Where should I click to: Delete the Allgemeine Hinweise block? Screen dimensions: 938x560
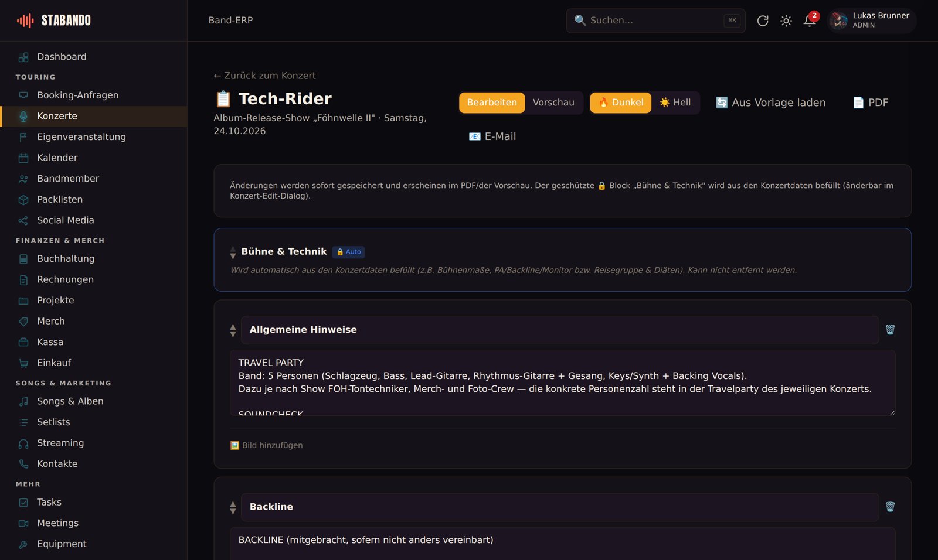coord(890,330)
